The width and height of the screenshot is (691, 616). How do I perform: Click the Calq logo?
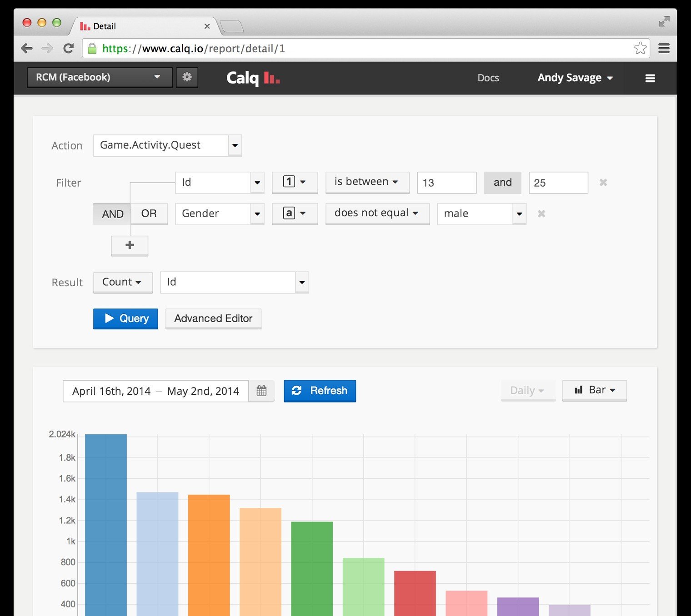[x=253, y=78]
